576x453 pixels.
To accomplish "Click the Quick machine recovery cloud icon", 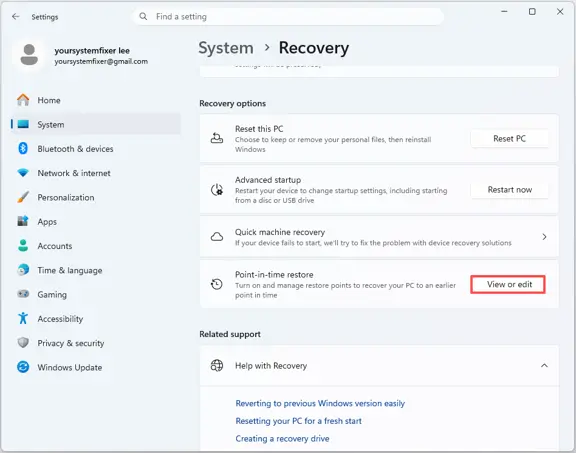I will coord(217,237).
